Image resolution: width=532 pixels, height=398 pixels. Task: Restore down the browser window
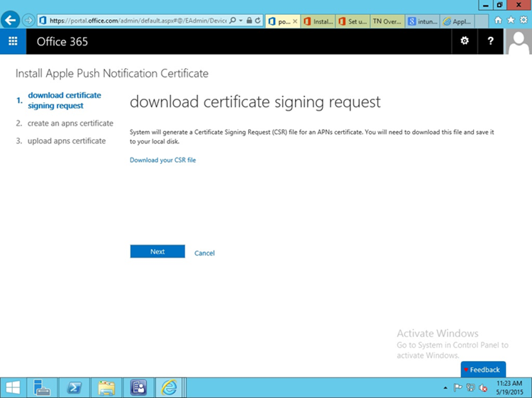pos(500,5)
